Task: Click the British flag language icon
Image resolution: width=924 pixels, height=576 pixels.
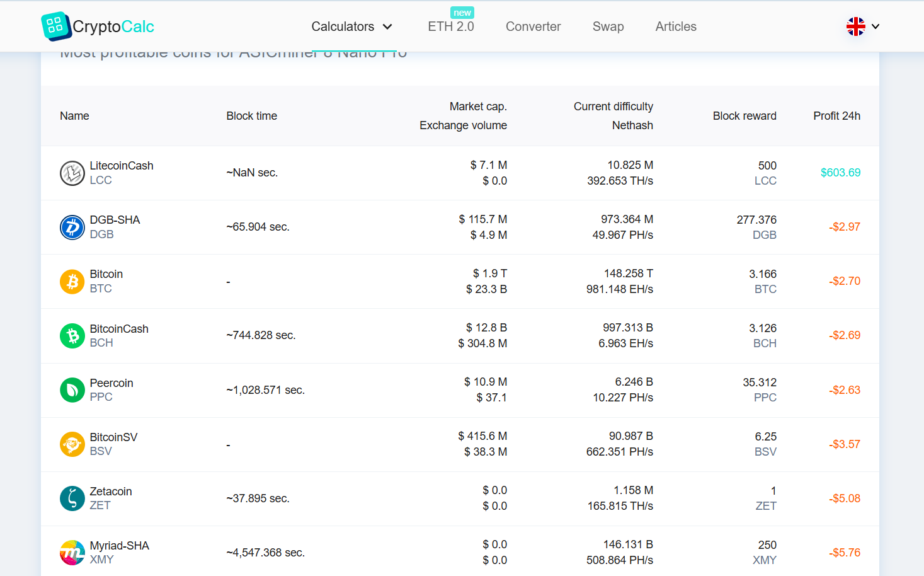Action: 855,26
